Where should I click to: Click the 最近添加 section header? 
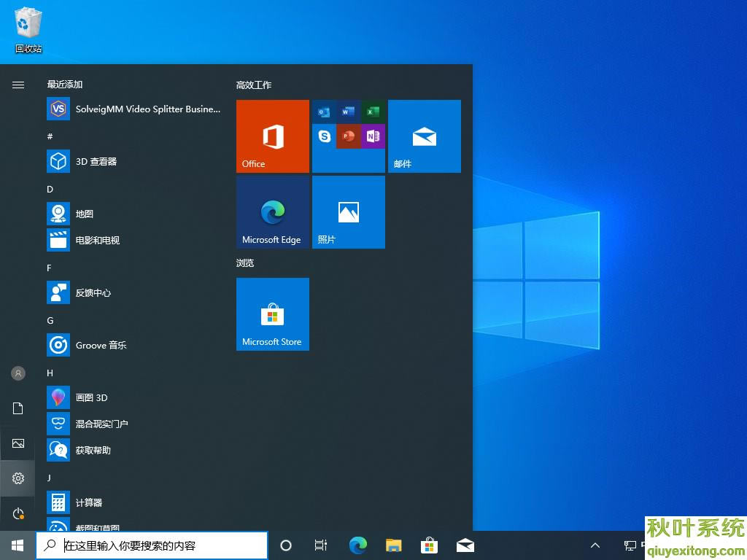65,85
